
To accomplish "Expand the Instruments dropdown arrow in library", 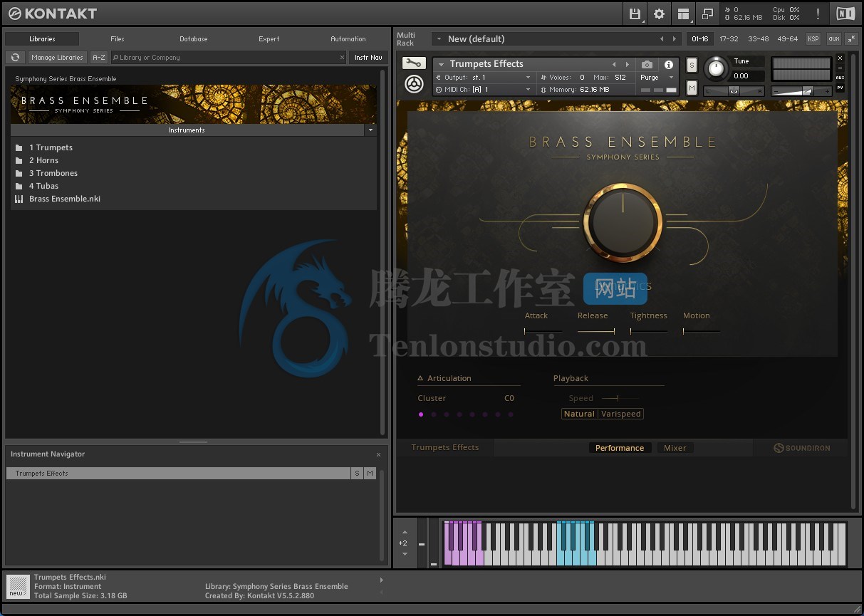I will pos(370,130).
